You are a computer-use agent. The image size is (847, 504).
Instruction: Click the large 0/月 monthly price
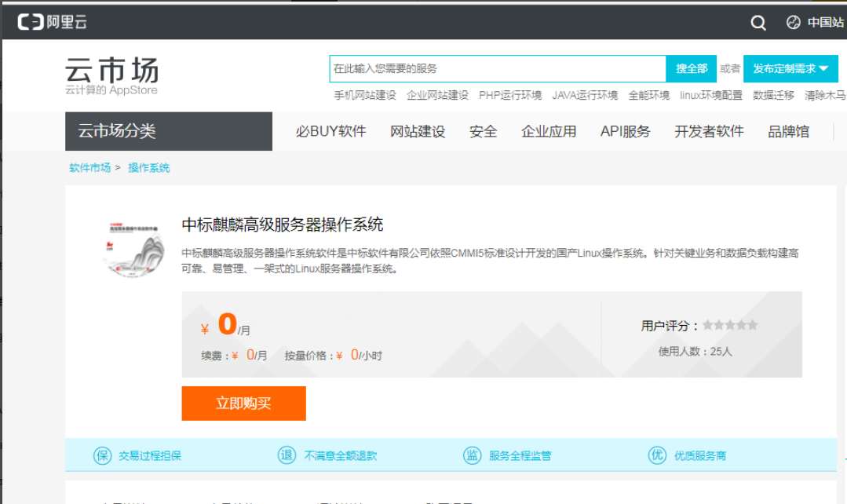[225, 325]
